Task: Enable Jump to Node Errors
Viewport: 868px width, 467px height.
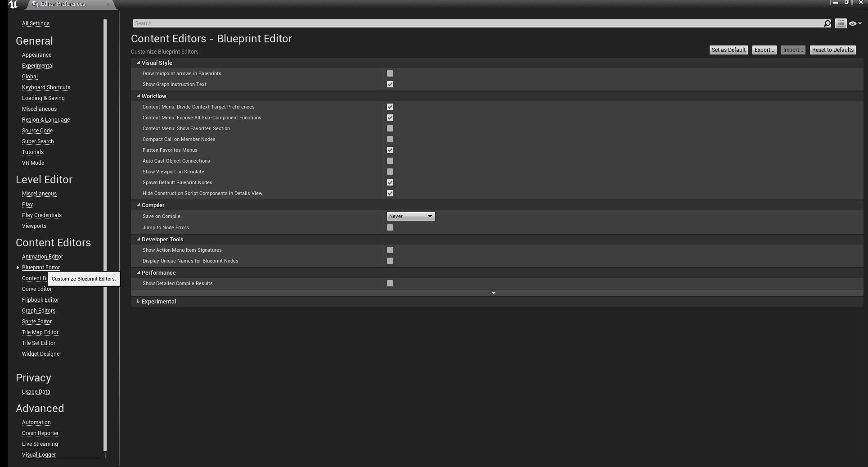Action: (390, 227)
